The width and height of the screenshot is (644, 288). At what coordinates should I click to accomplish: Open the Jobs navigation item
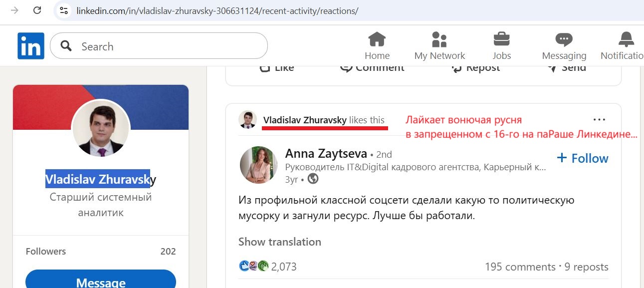click(501, 46)
